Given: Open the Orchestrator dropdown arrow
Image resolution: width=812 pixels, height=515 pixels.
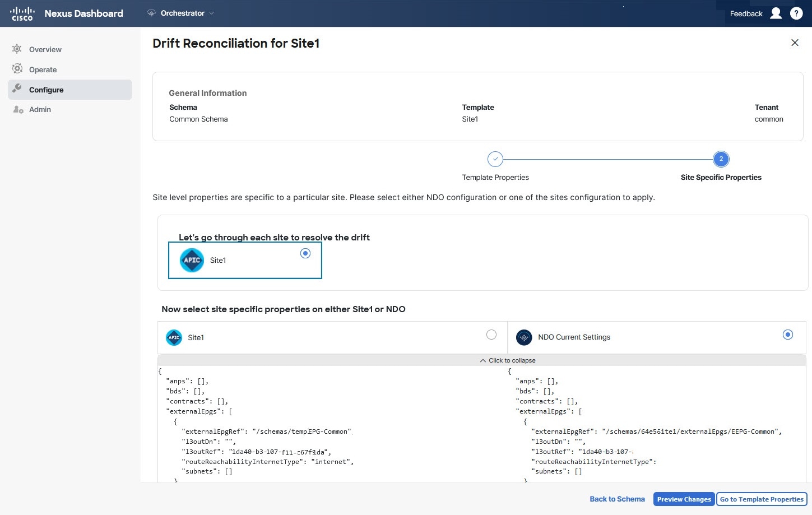Looking at the screenshot, I should point(211,13).
